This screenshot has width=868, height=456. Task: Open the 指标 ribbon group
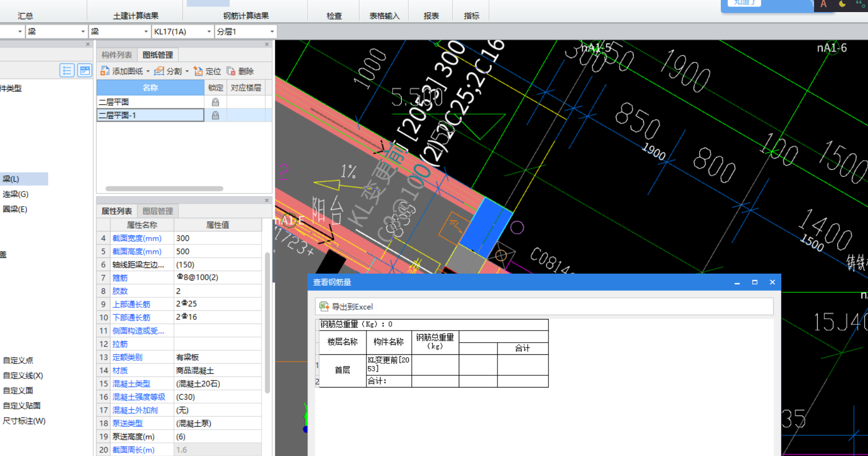point(471,16)
